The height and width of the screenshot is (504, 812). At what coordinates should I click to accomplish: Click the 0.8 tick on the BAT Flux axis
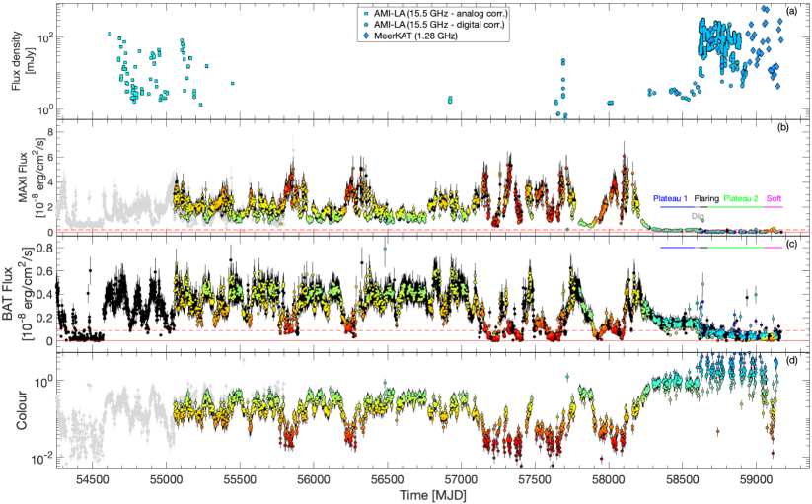pos(45,248)
